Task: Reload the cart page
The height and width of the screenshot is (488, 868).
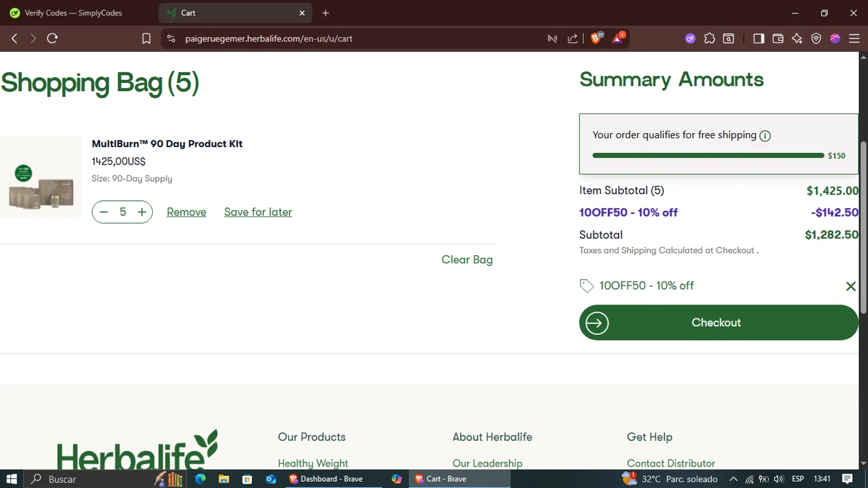Action: point(52,38)
